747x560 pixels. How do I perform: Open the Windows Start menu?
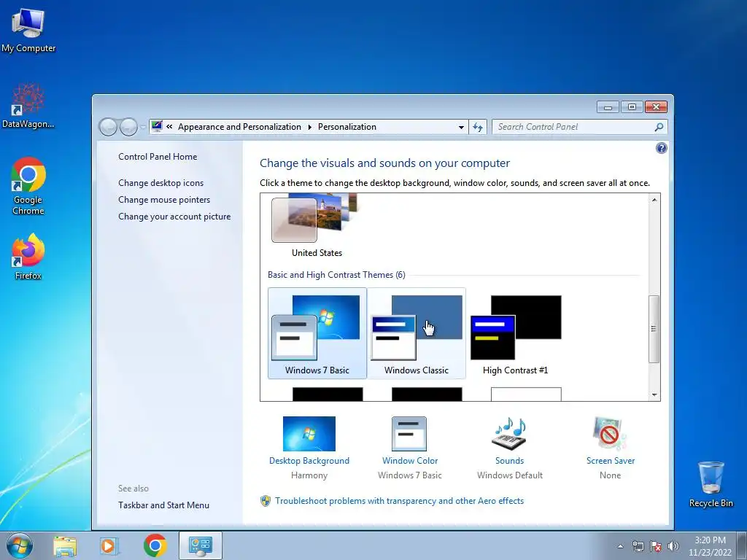click(19, 545)
